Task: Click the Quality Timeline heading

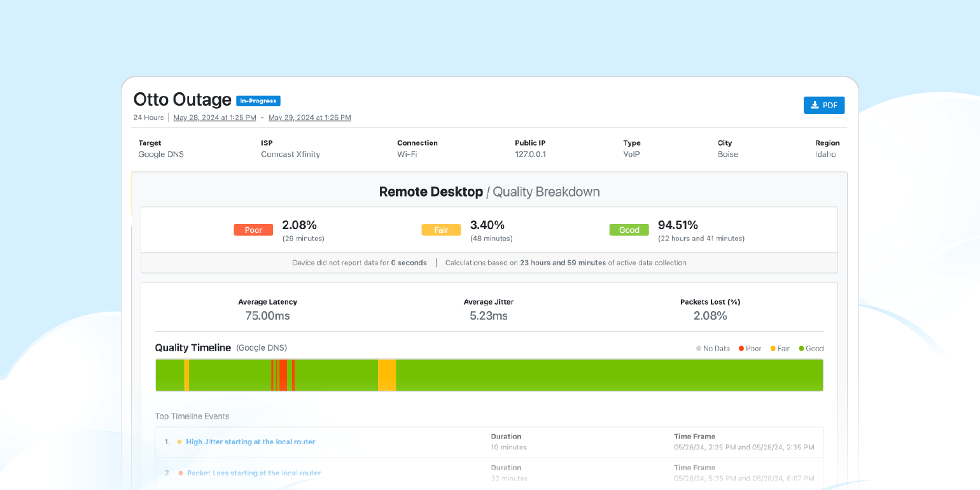Action: [x=193, y=347]
